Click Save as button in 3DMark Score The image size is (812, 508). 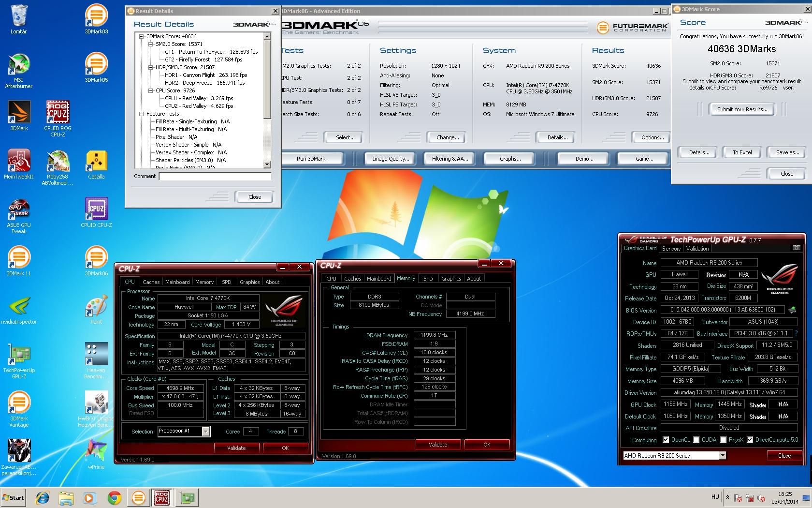tap(787, 152)
